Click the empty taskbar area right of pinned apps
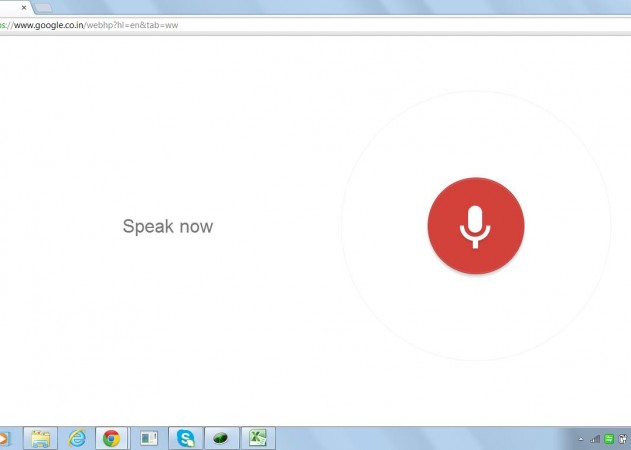This screenshot has width=631, height=450. [420, 438]
